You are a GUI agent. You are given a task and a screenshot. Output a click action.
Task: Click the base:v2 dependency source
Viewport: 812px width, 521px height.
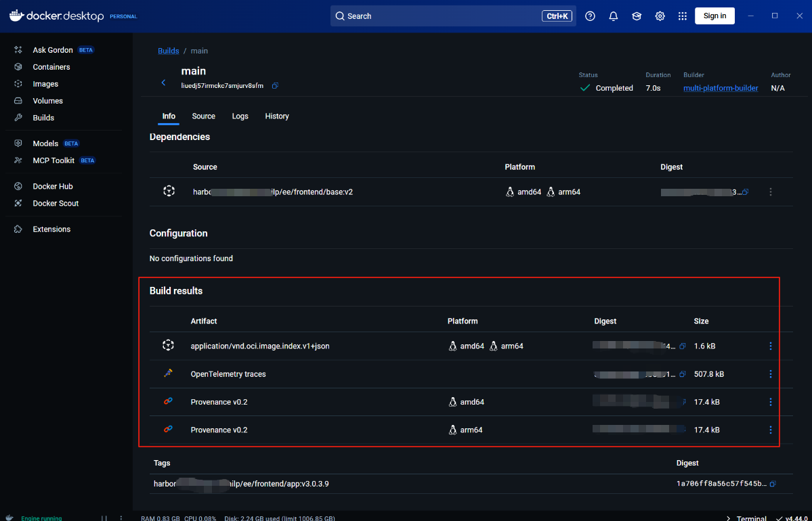click(x=273, y=192)
